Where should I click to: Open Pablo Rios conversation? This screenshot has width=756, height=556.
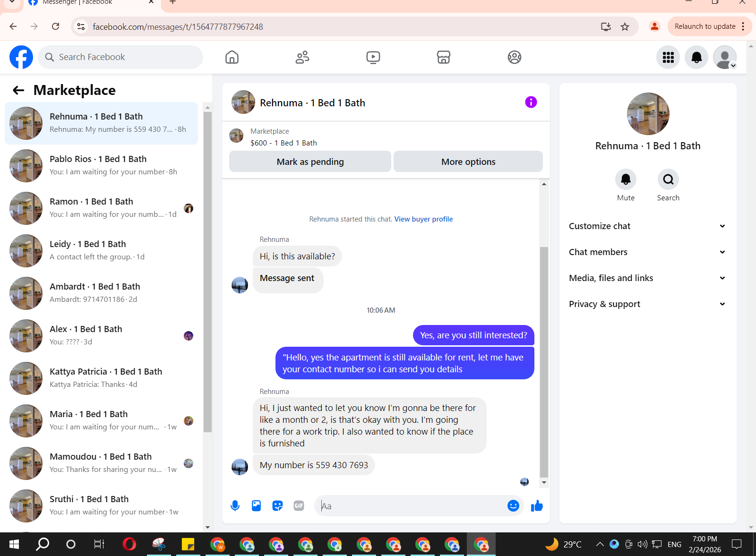tap(101, 165)
